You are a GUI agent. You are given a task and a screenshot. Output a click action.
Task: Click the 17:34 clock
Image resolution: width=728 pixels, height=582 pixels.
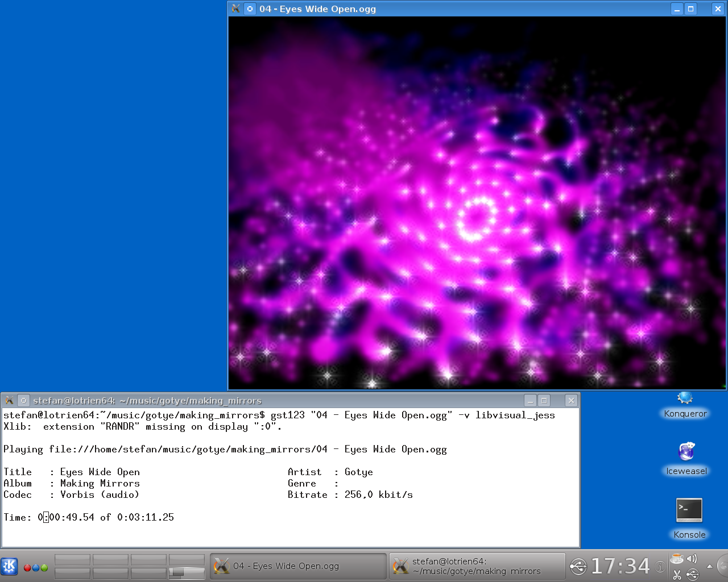[x=620, y=566]
